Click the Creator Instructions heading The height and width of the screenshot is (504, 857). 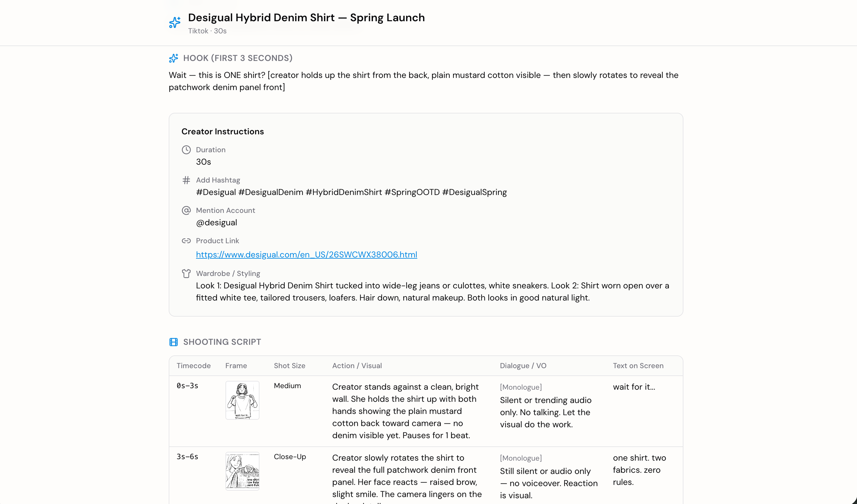pyautogui.click(x=222, y=132)
